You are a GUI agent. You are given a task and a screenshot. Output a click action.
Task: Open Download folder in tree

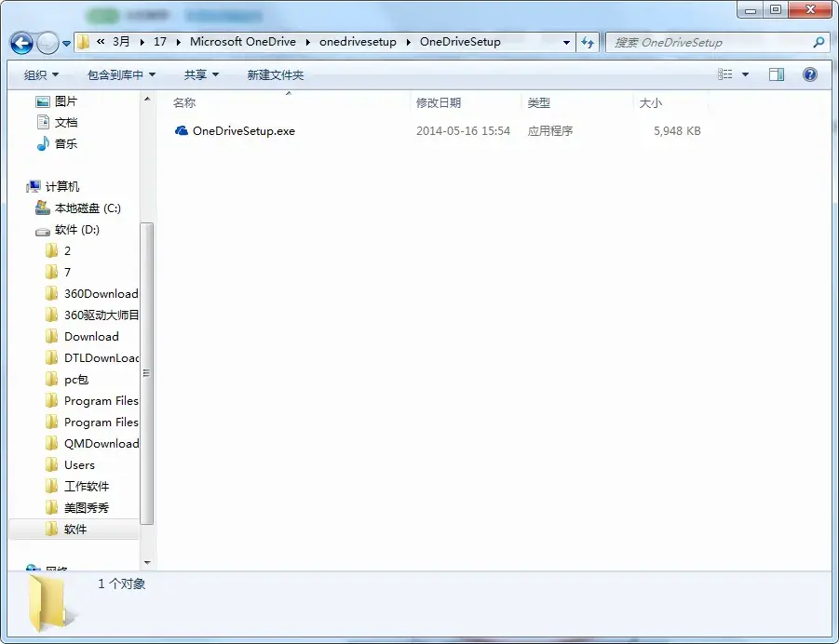point(91,337)
